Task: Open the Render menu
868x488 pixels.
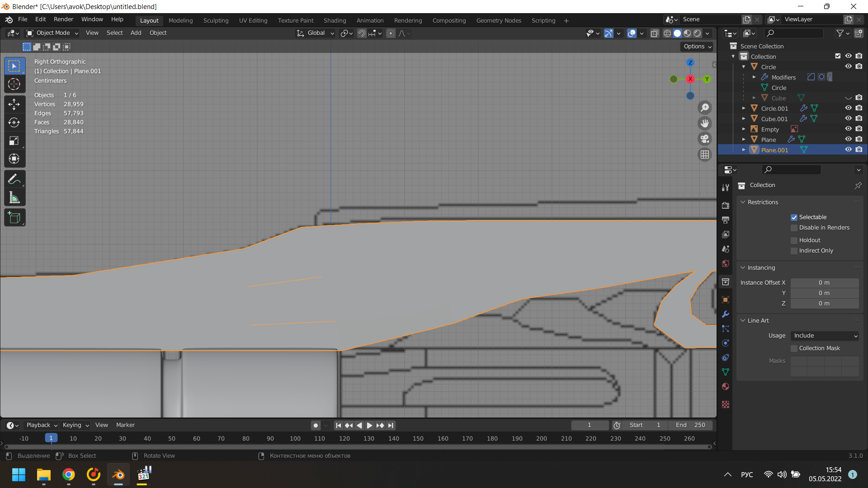Action: (x=63, y=19)
